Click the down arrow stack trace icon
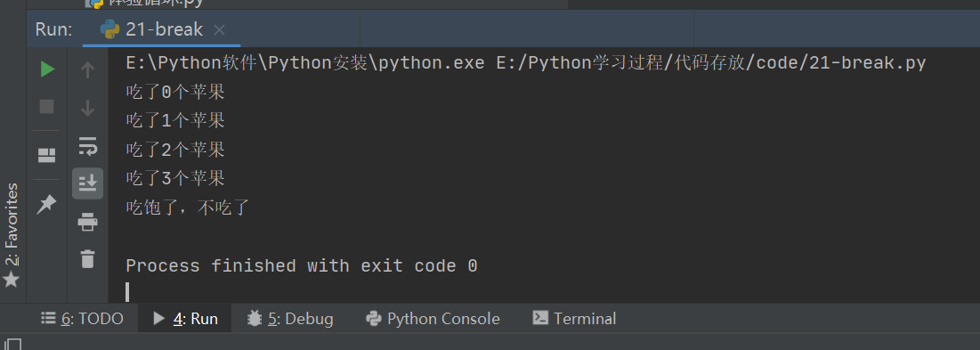Image resolution: width=980 pixels, height=350 pixels. pos(87,108)
